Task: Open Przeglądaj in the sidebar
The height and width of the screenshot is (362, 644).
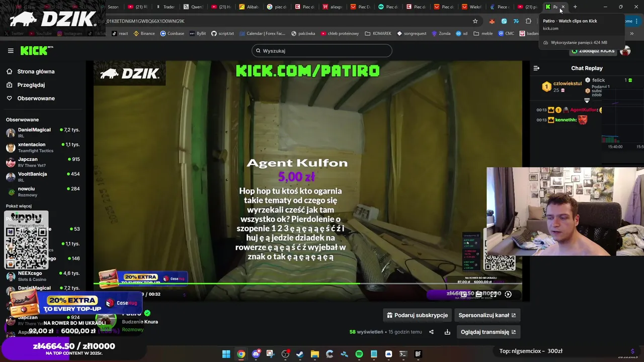Action: [x=25, y=85]
